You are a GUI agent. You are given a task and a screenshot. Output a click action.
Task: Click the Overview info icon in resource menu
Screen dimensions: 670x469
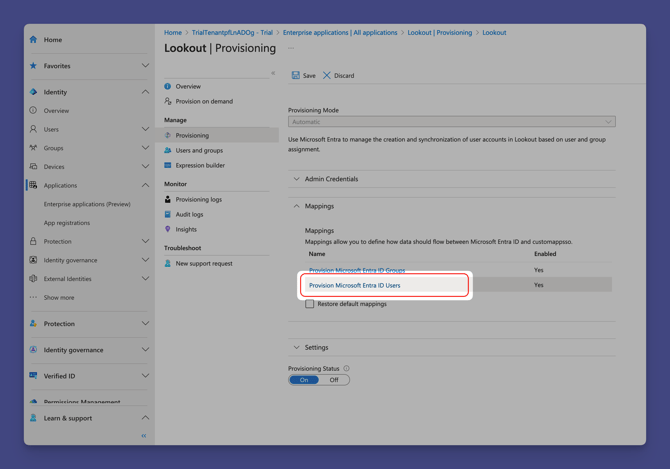pos(168,86)
